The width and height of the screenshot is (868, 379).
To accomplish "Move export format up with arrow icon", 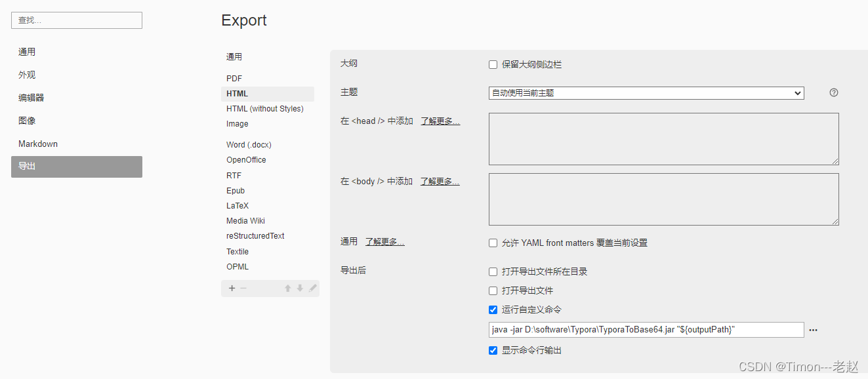I will pos(287,289).
